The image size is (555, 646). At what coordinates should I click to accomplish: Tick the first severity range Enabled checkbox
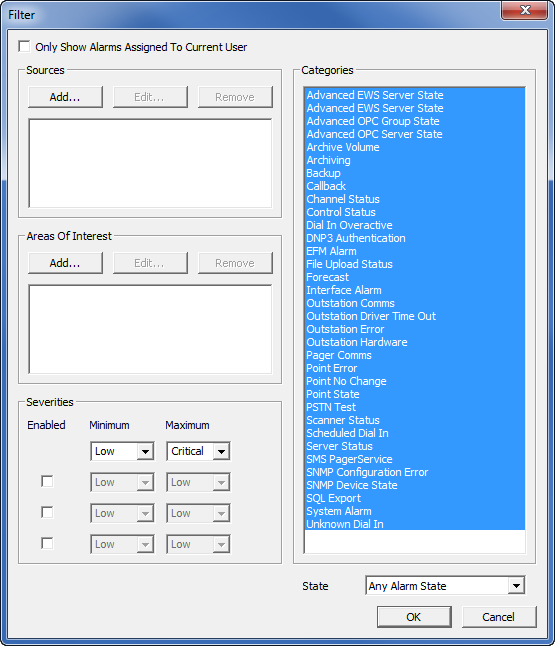pyautogui.click(x=47, y=482)
